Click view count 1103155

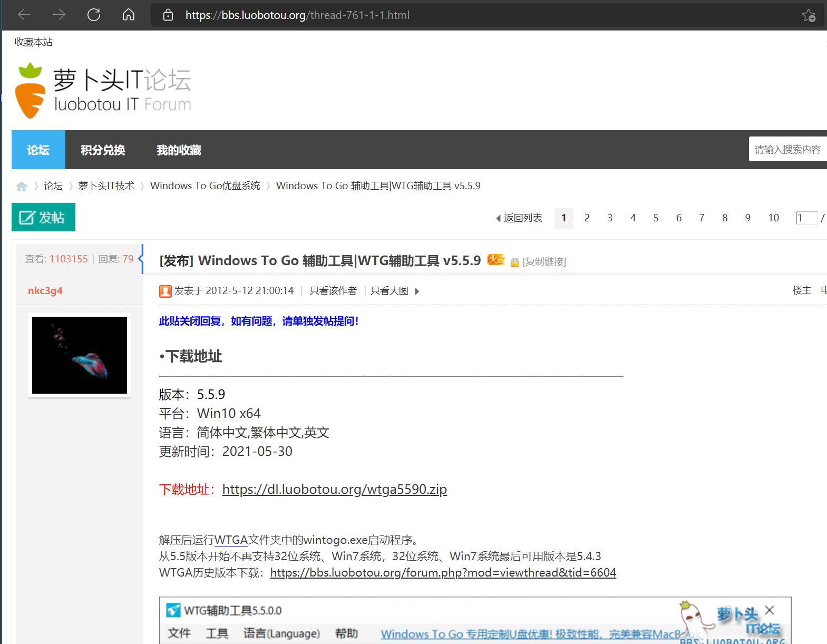pyautogui.click(x=69, y=259)
